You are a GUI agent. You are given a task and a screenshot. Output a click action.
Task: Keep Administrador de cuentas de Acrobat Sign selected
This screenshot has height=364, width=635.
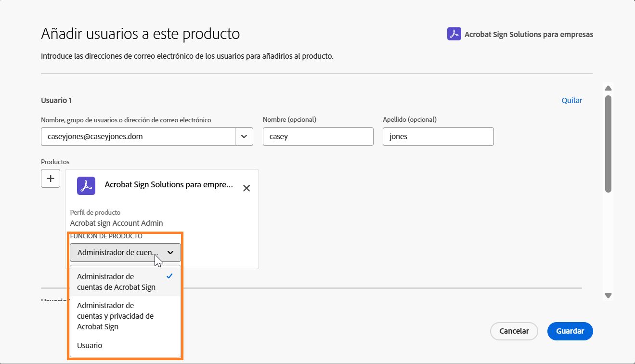click(x=116, y=282)
